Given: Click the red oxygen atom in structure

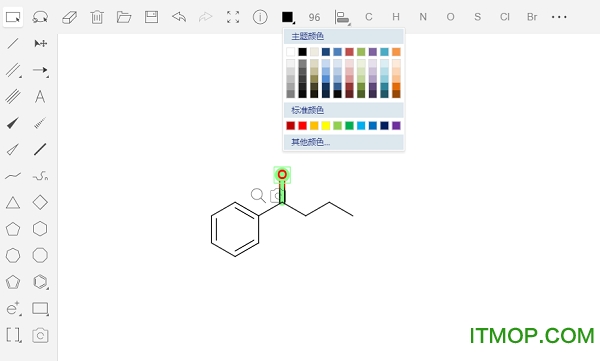Looking at the screenshot, I should coord(282,175).
